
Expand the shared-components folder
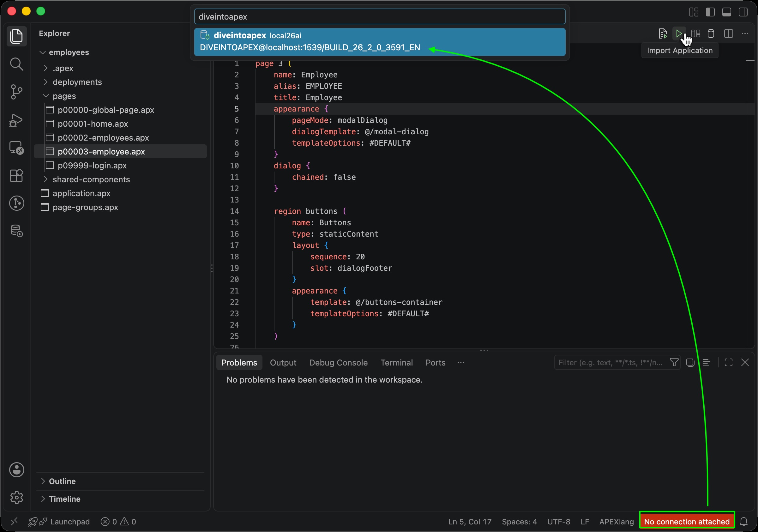tap(46, 179)
